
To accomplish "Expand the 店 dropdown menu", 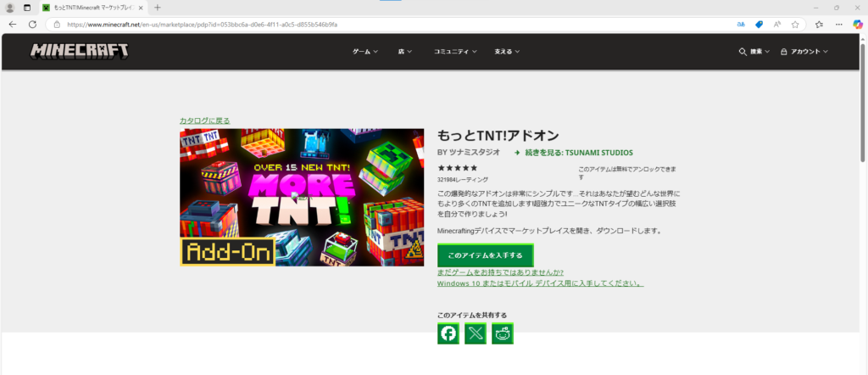I will pyautogui.click(x=405, y=52).
